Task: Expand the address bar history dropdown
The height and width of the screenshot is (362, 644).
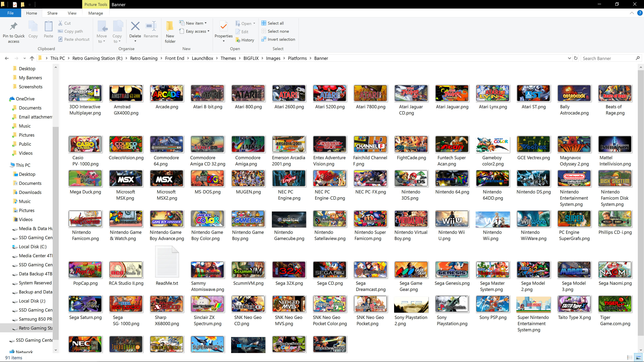Action: [x=569, y=58]
